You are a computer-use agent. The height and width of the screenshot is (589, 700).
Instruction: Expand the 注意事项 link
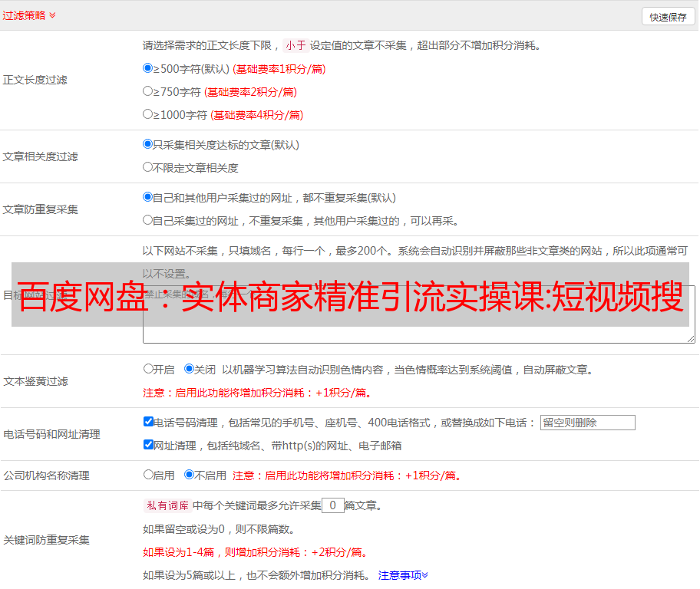click(402, 575)
